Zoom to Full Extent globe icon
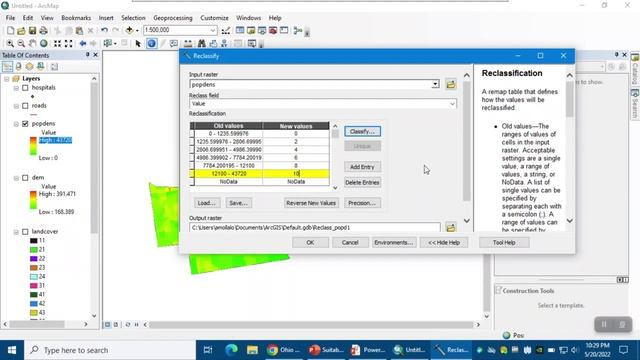The height and width of the screenshot is (360, 640). (x=43, y=43)
